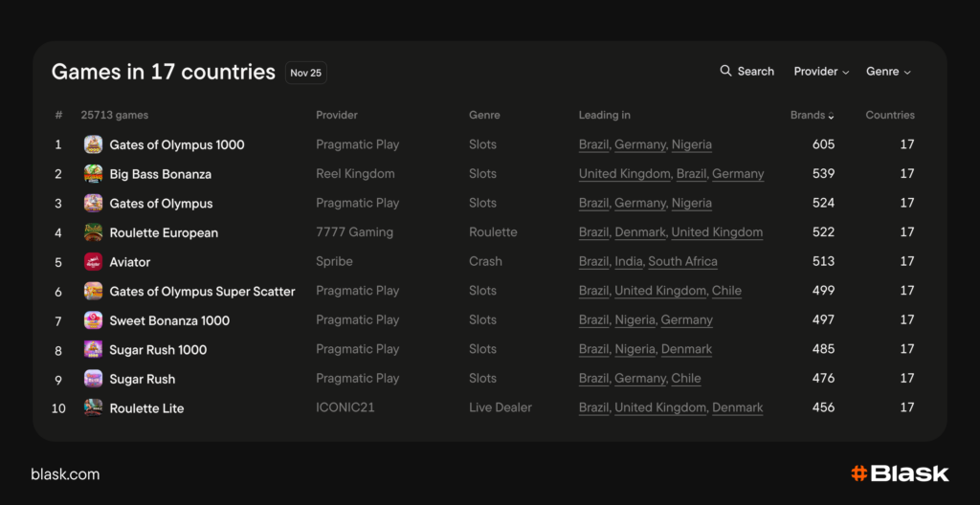Viewport: 980px width, 505px height.
Task: Open the Nov 25 date selector
Action: 306,73
